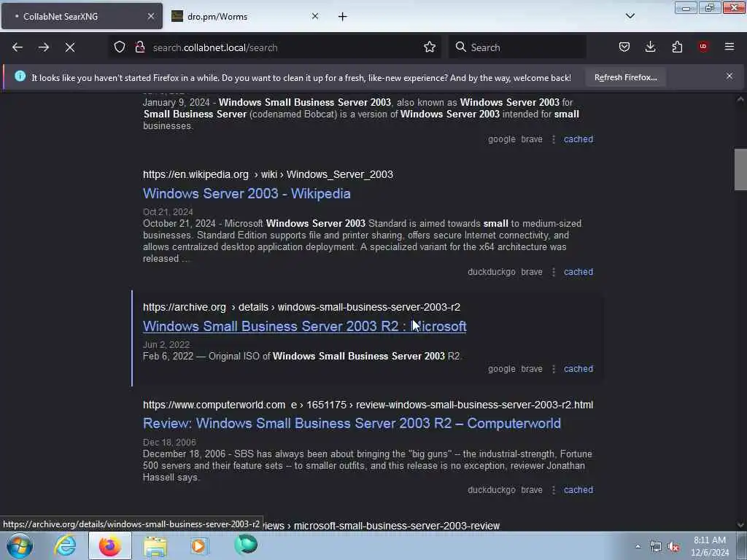Switch to CollabNet SearXNG tab
The height and width of the screenshot is (560, 747).
coord(82,16)
